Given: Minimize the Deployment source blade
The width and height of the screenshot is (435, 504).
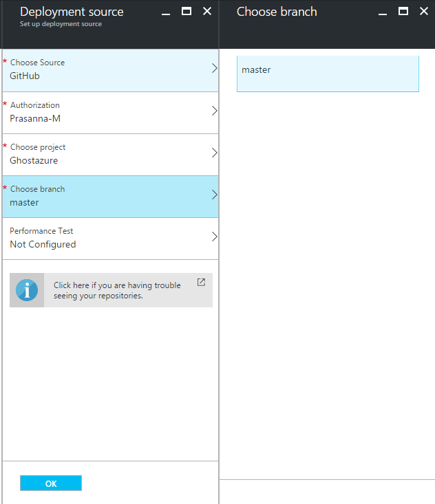Looking at the screenshot, I should coord(165,12).
